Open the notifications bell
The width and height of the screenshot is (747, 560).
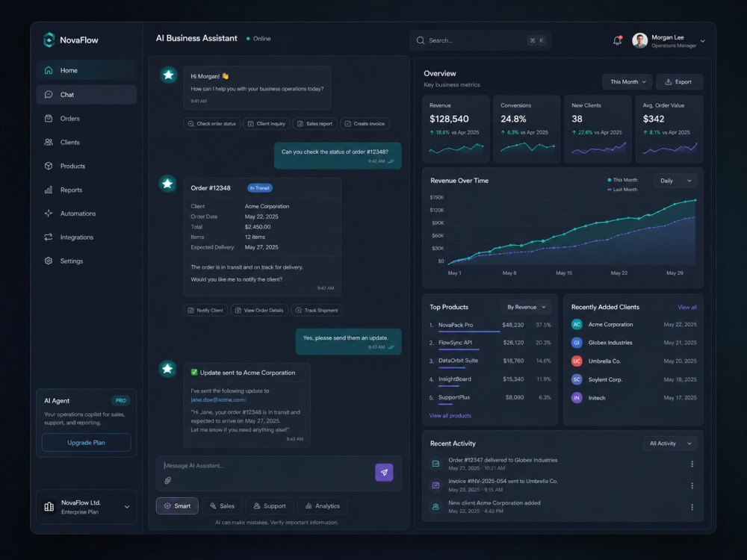point(617,40)
